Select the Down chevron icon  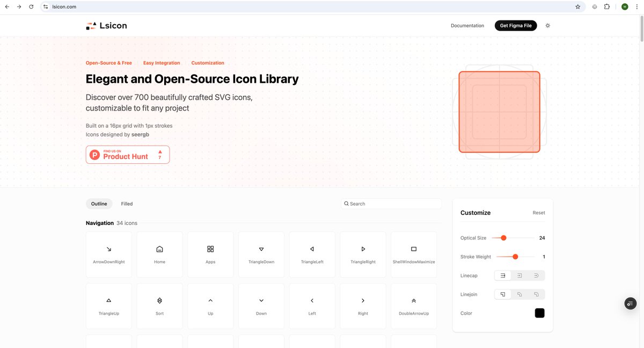pyautogui.click(x=261, y=306)
